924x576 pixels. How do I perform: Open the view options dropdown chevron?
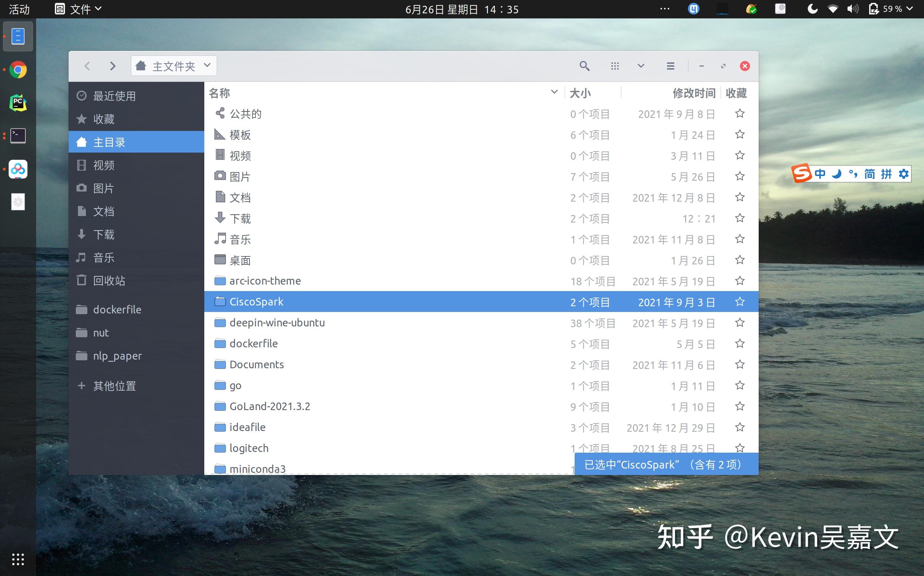click(640, 66)
